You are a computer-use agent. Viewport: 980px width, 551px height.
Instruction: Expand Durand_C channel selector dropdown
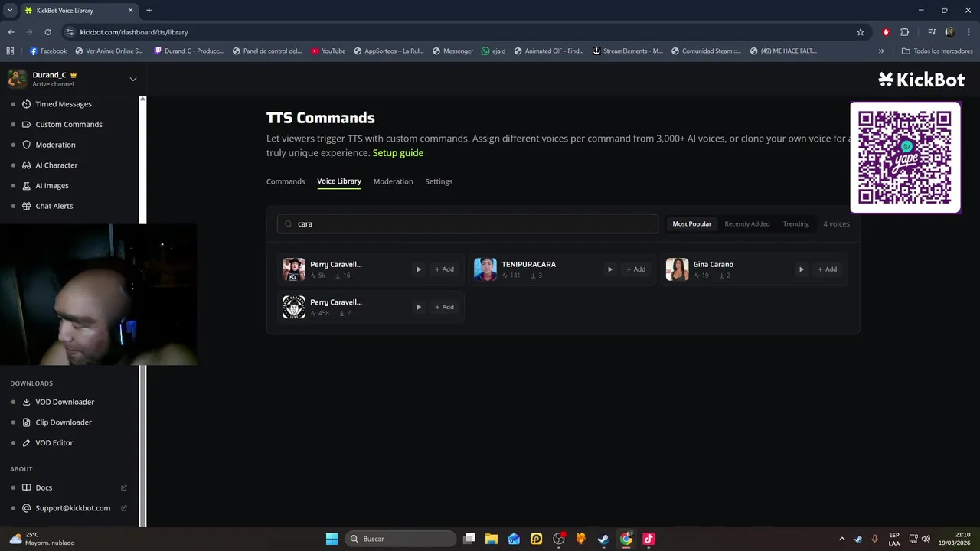coord(133,79)
